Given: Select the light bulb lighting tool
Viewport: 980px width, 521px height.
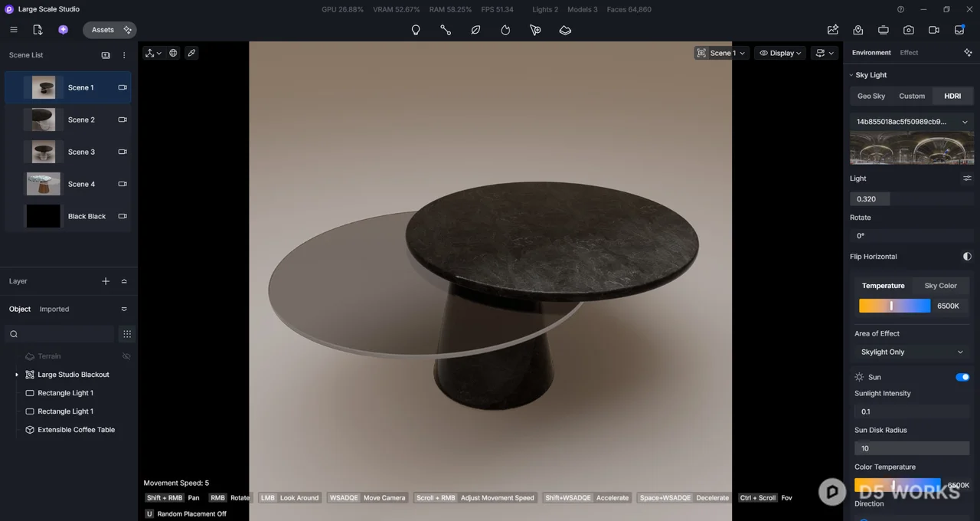Looking at the screenshot, I should [416, 30].
